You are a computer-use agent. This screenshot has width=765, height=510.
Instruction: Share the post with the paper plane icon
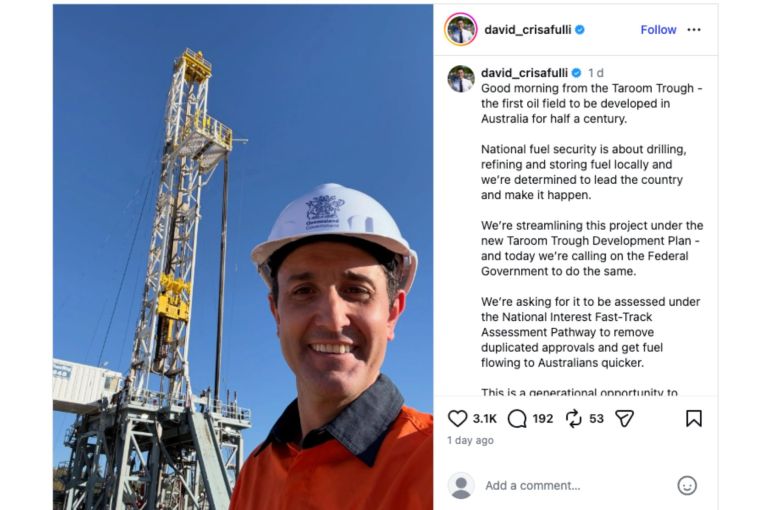(x=624, y=418)
